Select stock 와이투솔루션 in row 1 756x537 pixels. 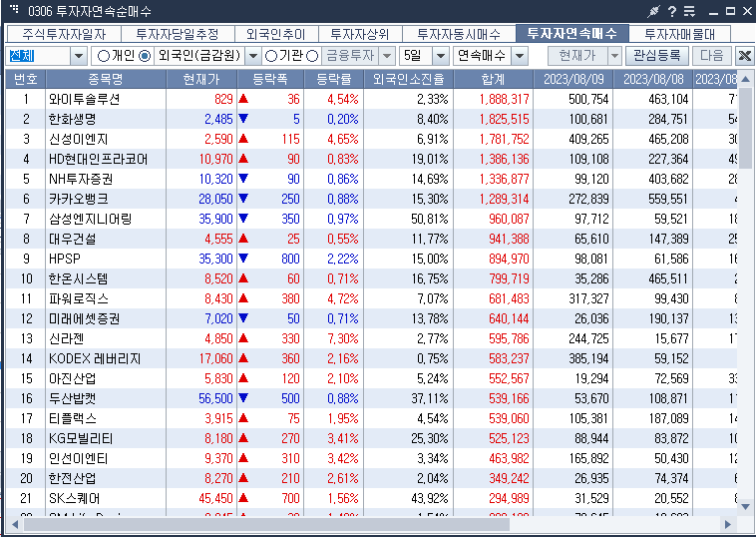point(85,100)
